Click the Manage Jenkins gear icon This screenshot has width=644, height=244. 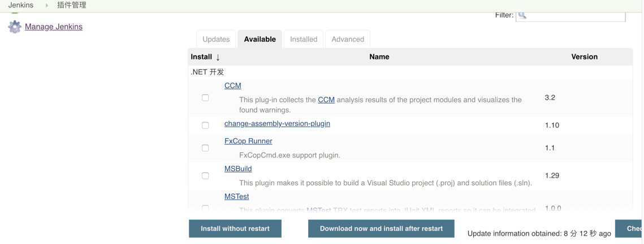[15, 26]
